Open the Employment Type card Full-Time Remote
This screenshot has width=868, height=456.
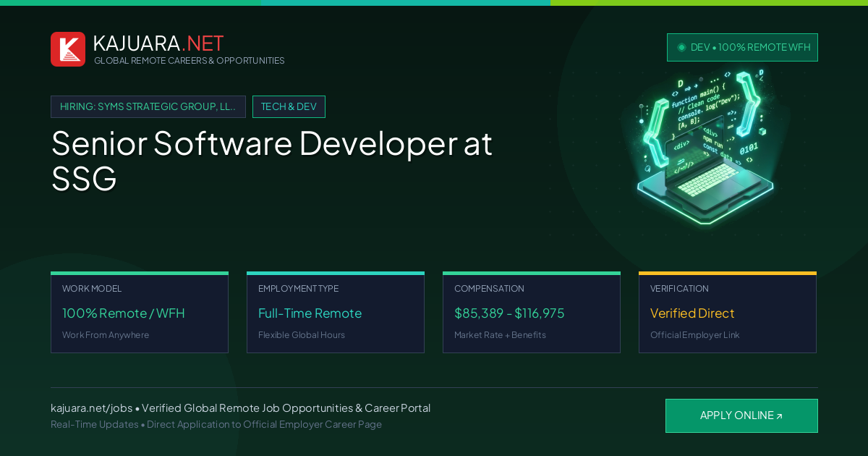pyautogui.click(x=336, y=313)
